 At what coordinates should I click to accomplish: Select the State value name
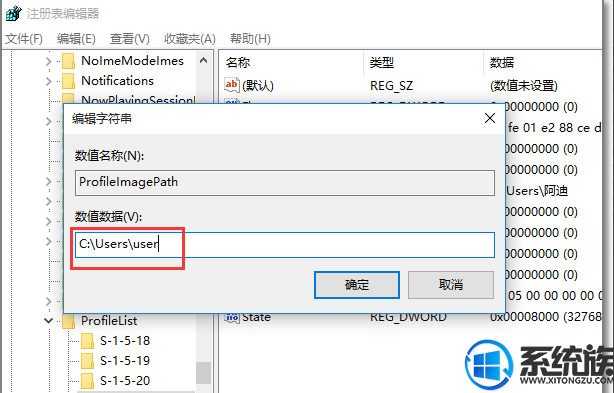pos(256,317)
